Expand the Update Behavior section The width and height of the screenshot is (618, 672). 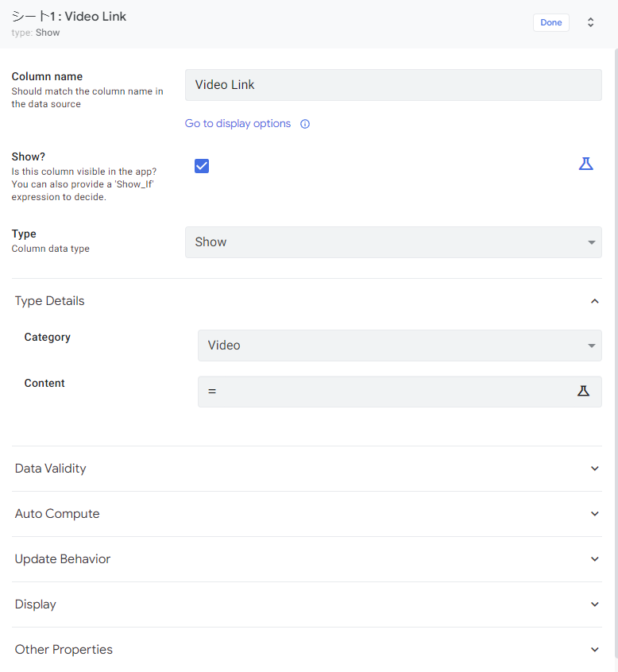595,559
